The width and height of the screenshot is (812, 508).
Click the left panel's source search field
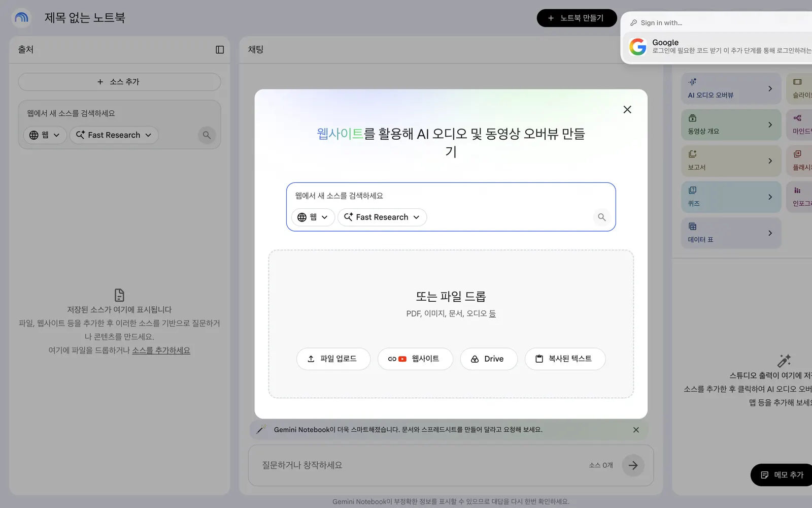119,113
